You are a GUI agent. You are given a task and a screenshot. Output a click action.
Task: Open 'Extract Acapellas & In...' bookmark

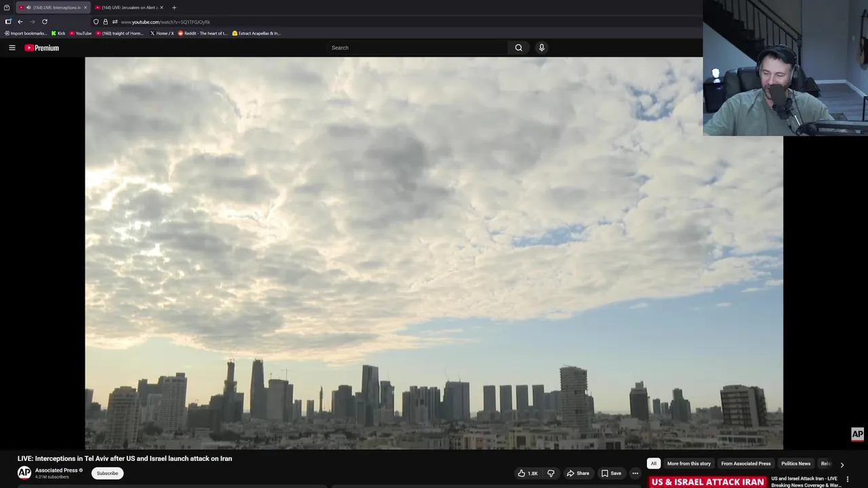point(256,33)
